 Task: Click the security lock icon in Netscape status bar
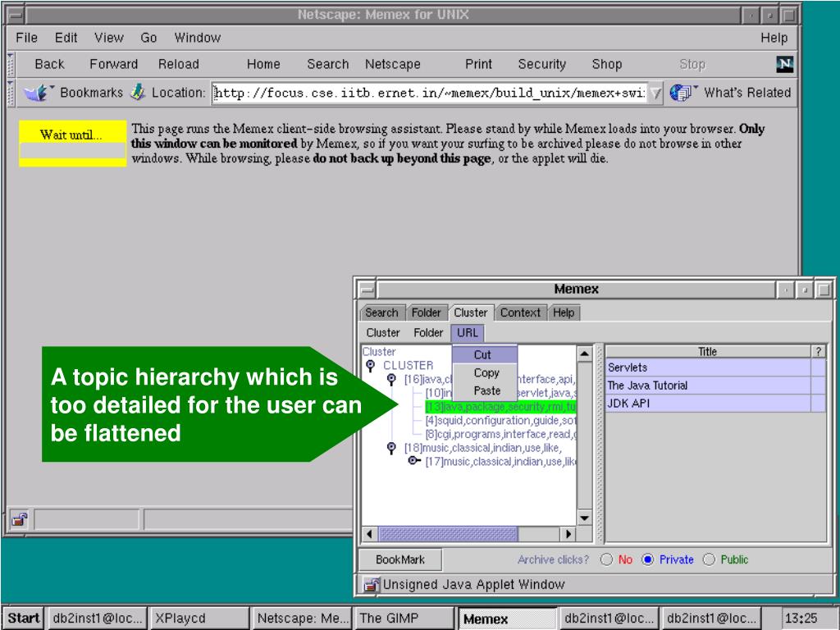(20, 519)
